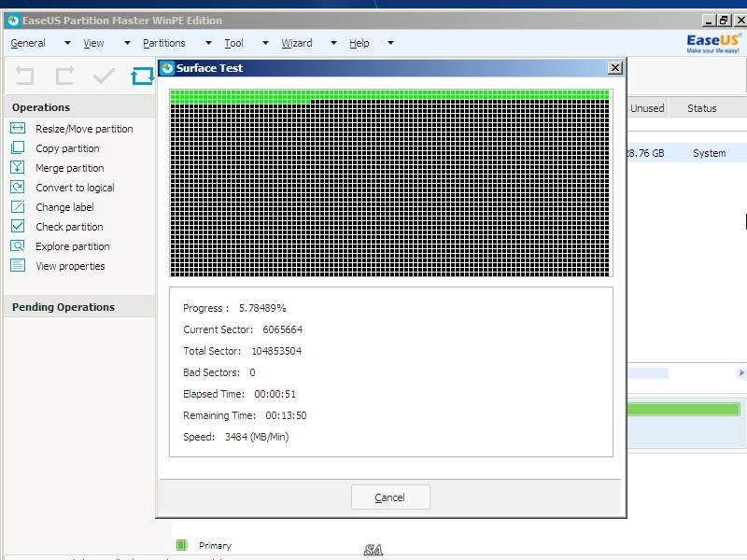Open the General menu
The height and width of the screenshot is (560, 747).
[28, 43]
